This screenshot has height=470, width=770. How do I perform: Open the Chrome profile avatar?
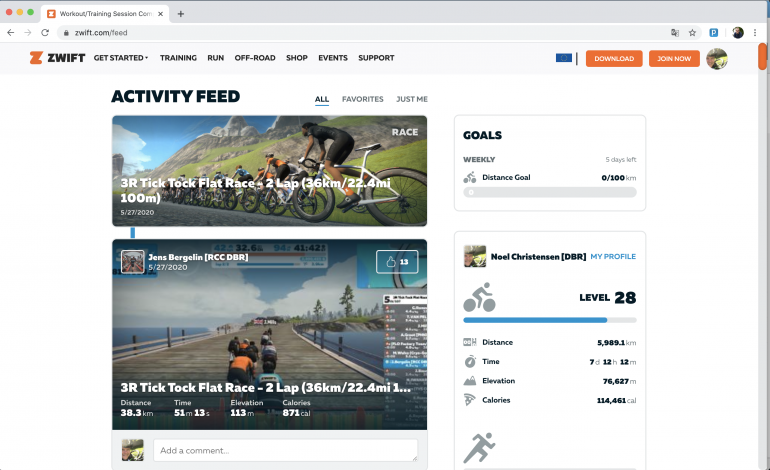[738, 32]
